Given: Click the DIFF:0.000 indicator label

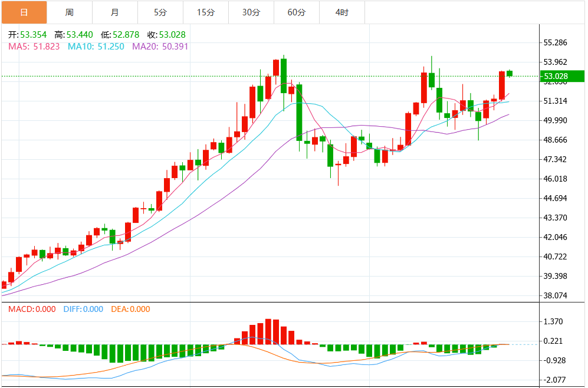Looking at the screenshot, I should (83, 309).
